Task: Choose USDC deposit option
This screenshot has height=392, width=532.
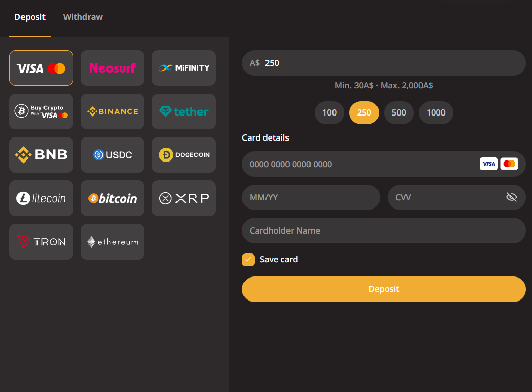Action: click(113, 155)
